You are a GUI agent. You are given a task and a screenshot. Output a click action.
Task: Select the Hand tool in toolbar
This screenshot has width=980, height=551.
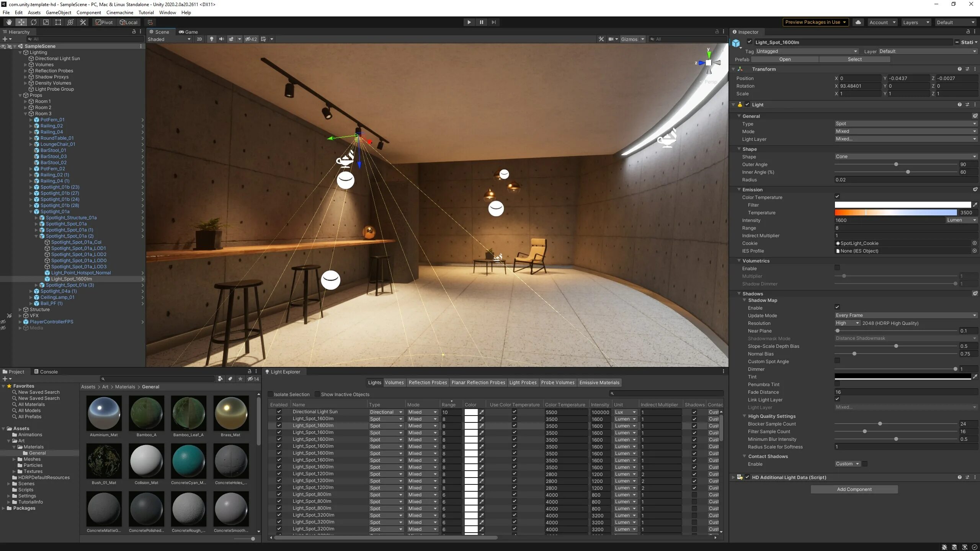point(9,22)
